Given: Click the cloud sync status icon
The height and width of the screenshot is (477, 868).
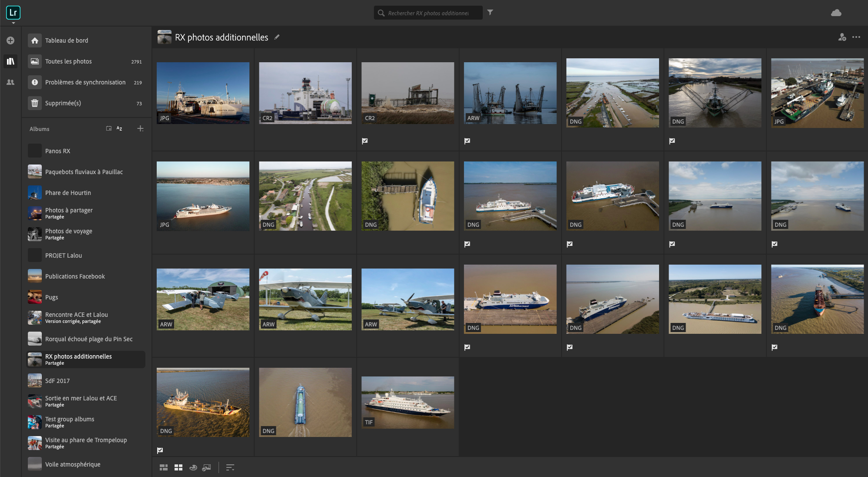Looking at the screenshot, I should (x=836, y=13).
